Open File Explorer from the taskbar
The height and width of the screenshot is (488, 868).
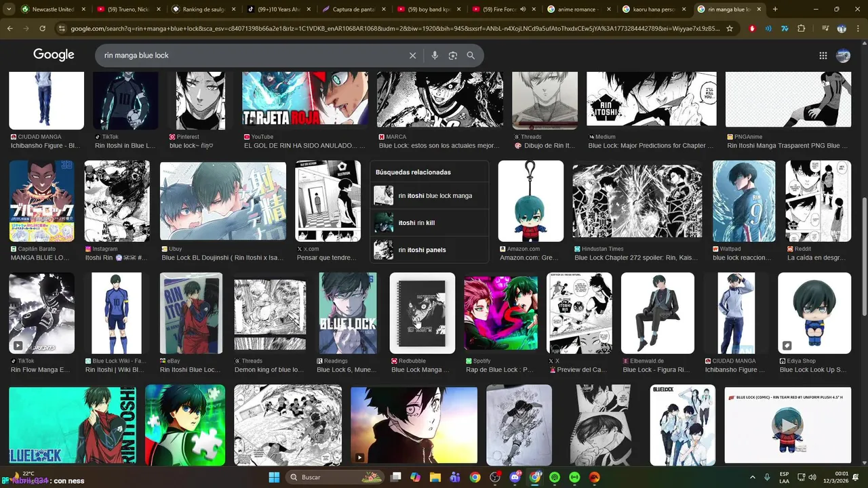[x=435, y=477]
